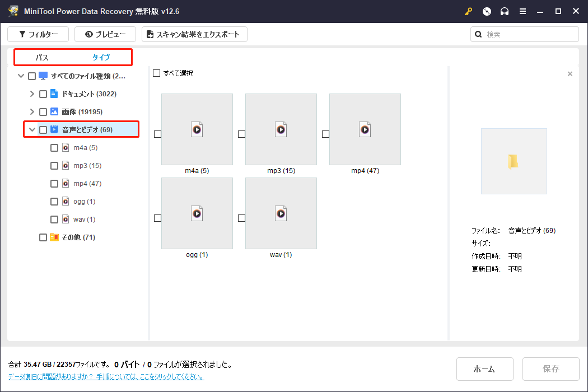The image size is (588, 392).
Task: Check the box beside mp4 (47) thumbnail
Action: coord(326,134)
